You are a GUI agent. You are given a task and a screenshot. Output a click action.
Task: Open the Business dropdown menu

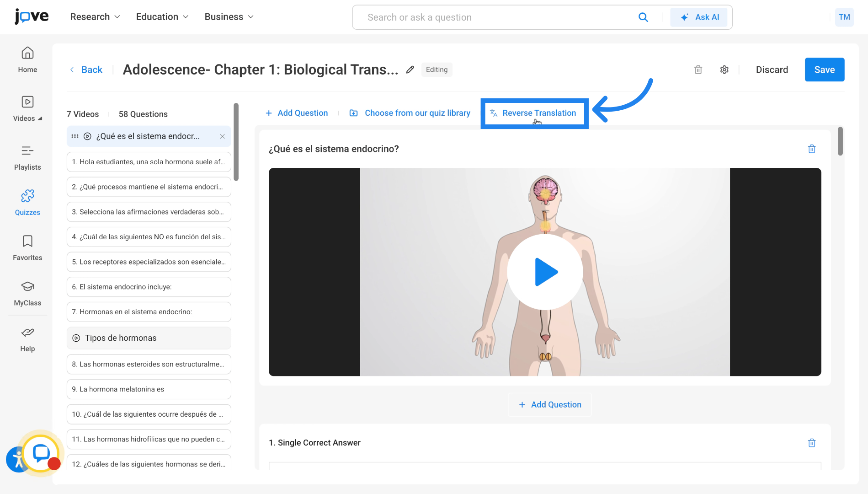point(229,17)
